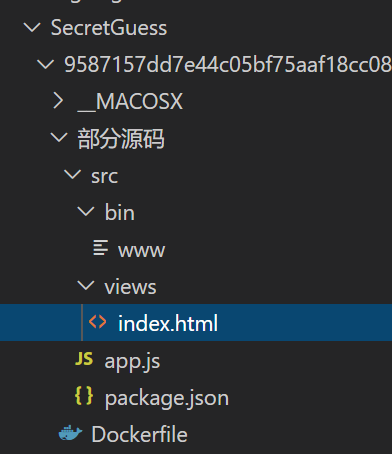Click the text file icon beside www

pyautogui.click(x=100, y=248)
